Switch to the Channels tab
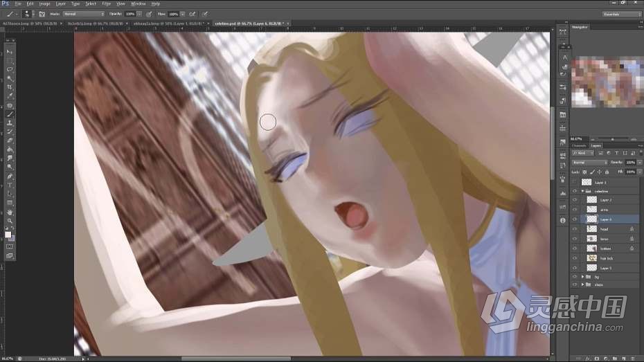The width and height of the screenshot is (644, 362). coord(580,146)
